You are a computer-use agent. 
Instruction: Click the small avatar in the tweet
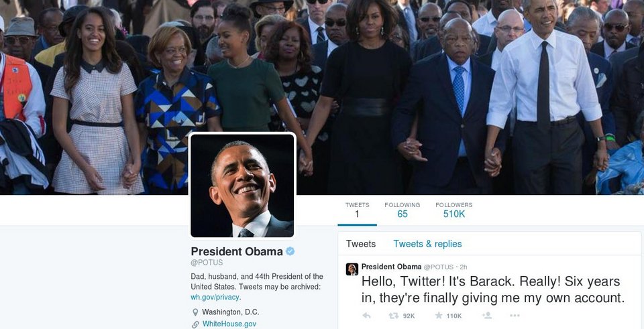pyautogui.click(x=352, y=269)
